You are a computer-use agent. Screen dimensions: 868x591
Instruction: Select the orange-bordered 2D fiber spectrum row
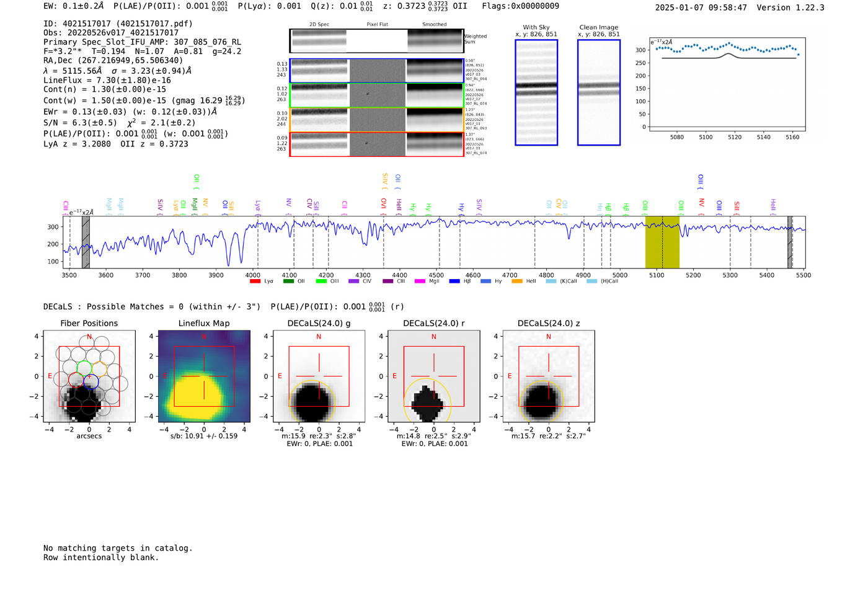pyautogui.click(x=376, y=120)
